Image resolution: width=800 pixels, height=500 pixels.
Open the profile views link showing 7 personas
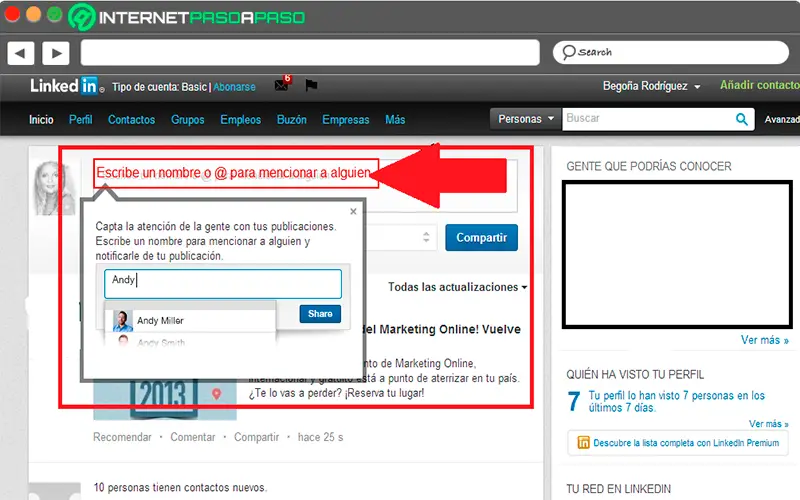pyautogui.click(x=677, y=402)
